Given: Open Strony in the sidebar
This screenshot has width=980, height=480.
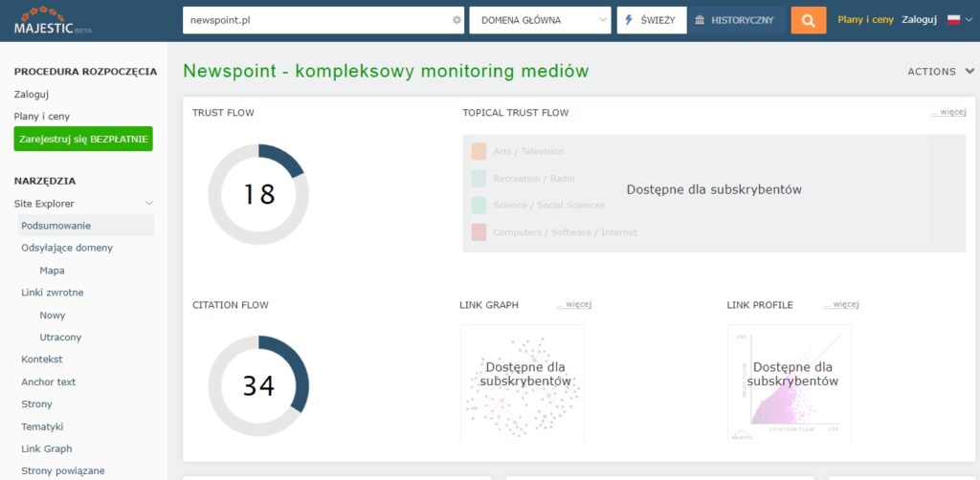Looking at the screenshot, I should pos(37,404).
